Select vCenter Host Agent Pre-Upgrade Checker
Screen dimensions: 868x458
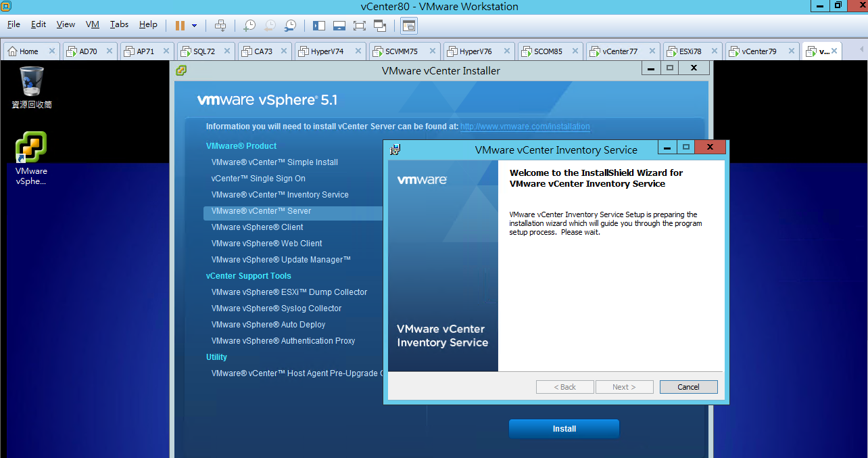(x=297, y=373)
